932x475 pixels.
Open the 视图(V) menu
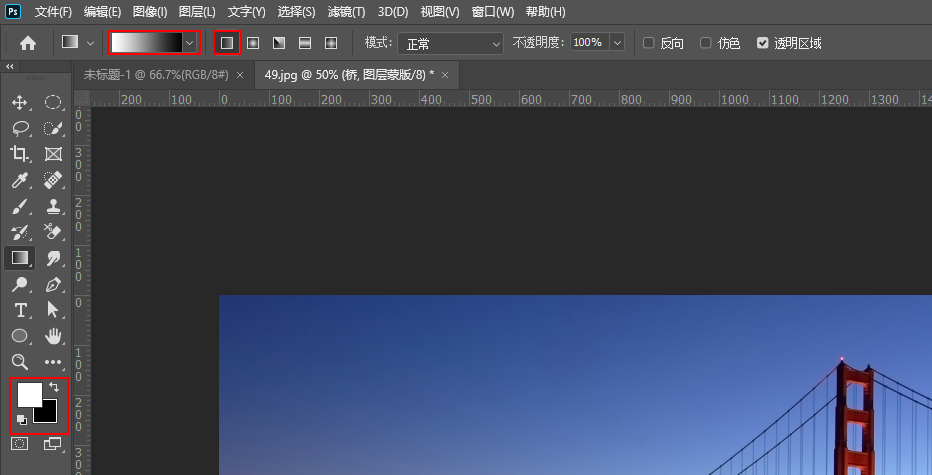click(x=440, y=11)
